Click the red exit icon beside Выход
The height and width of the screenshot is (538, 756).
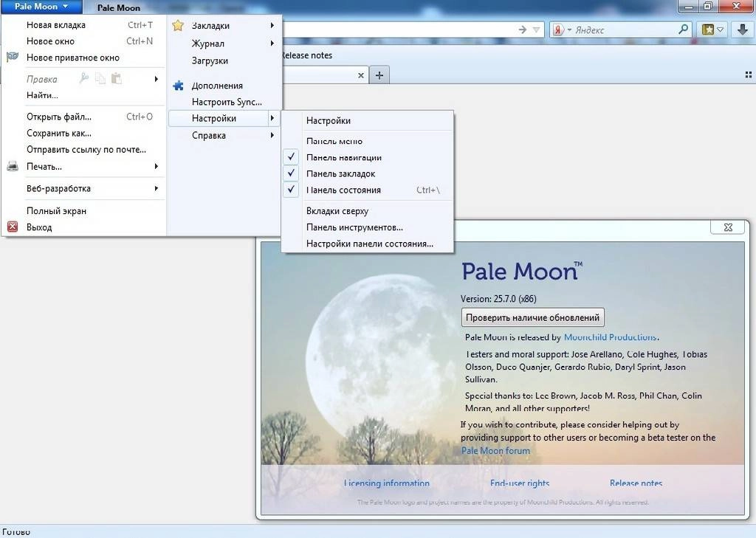(x=13, y=227)
